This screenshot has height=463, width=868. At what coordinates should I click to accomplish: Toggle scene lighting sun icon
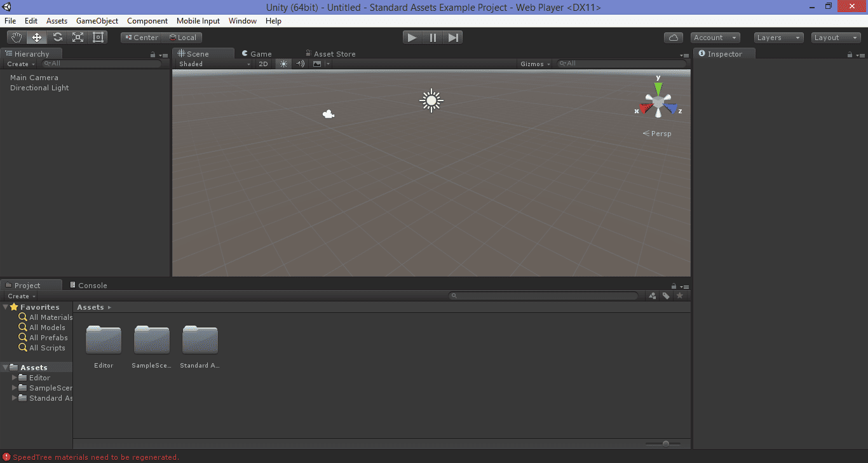point(283,64)
